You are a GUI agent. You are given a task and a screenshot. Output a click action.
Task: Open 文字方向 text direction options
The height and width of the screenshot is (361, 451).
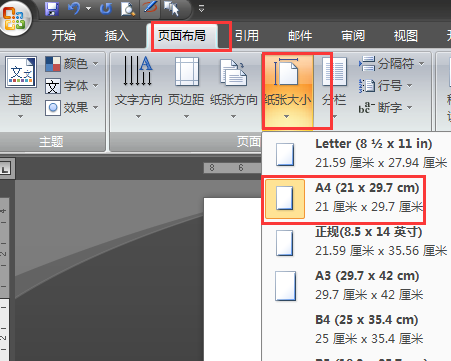point(138,88)
